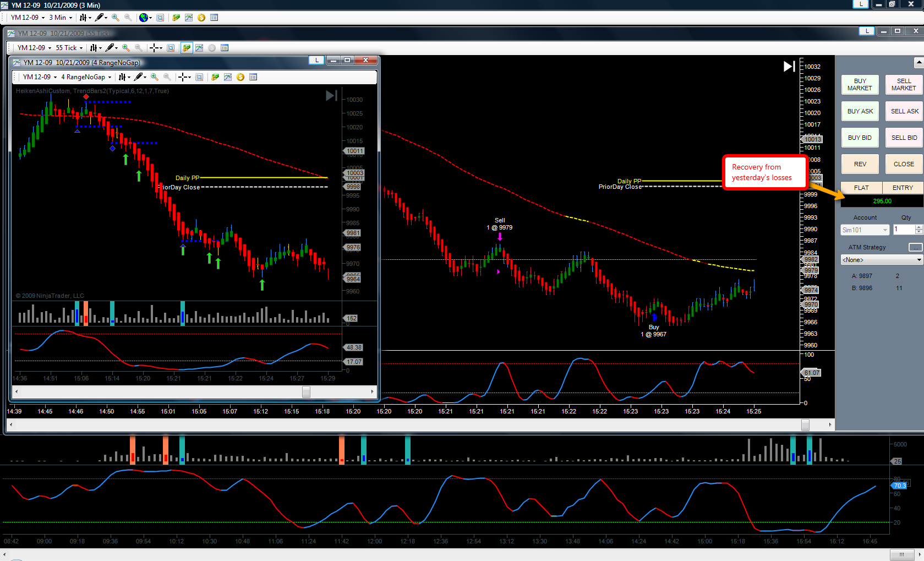Click the BUY BID button
Viewport: 924px width, 561px height.
[860, 138]
